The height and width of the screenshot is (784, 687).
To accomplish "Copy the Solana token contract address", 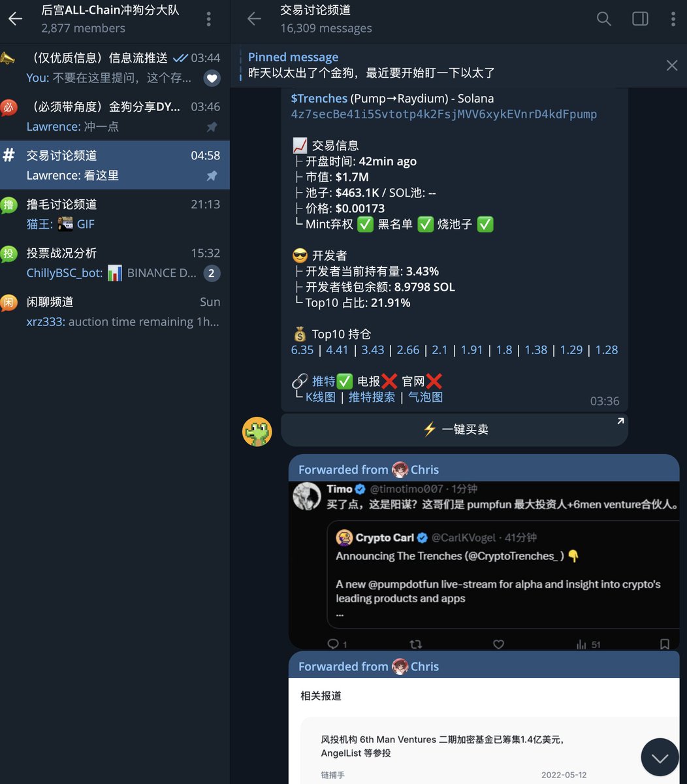I will click(444, 114).
